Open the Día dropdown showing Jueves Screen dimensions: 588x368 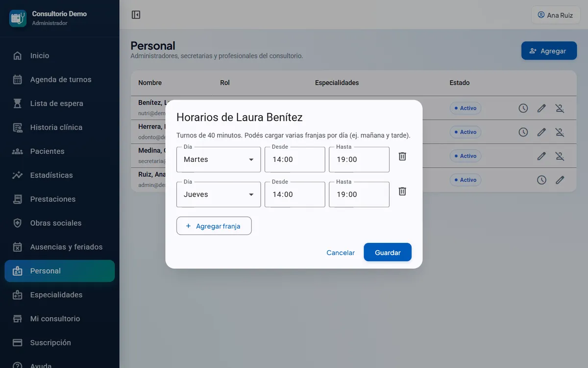[x=219, y=194]
